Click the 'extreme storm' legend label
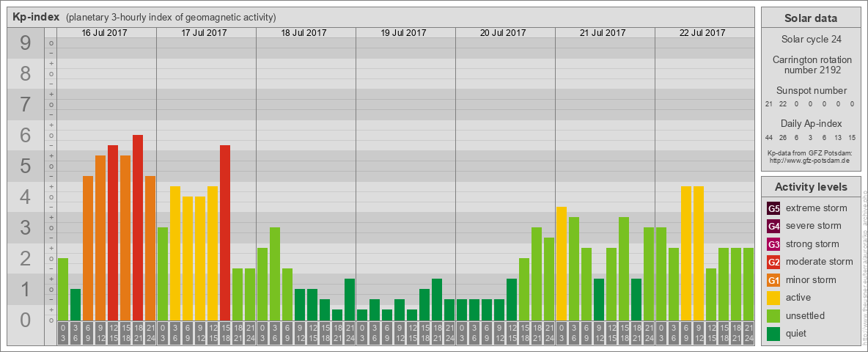Image resolution: width=868 pixels, height=352 pixels. click(817, 209)
